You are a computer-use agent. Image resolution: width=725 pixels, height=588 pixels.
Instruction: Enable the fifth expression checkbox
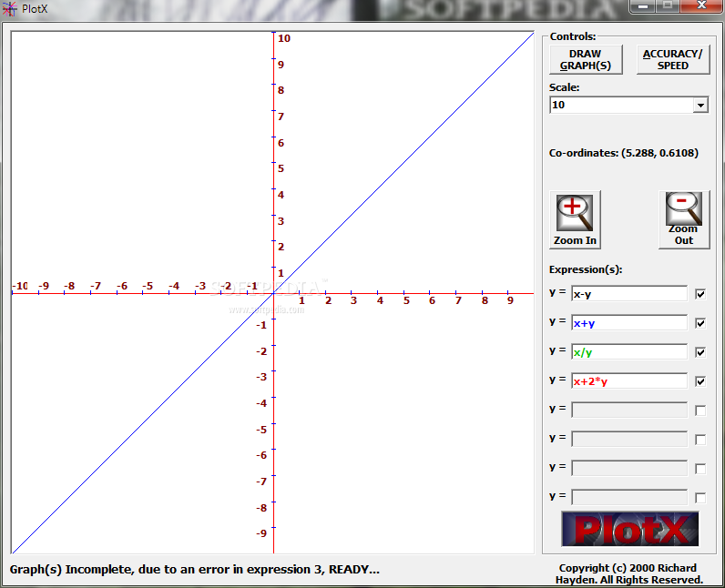[700, 411]
